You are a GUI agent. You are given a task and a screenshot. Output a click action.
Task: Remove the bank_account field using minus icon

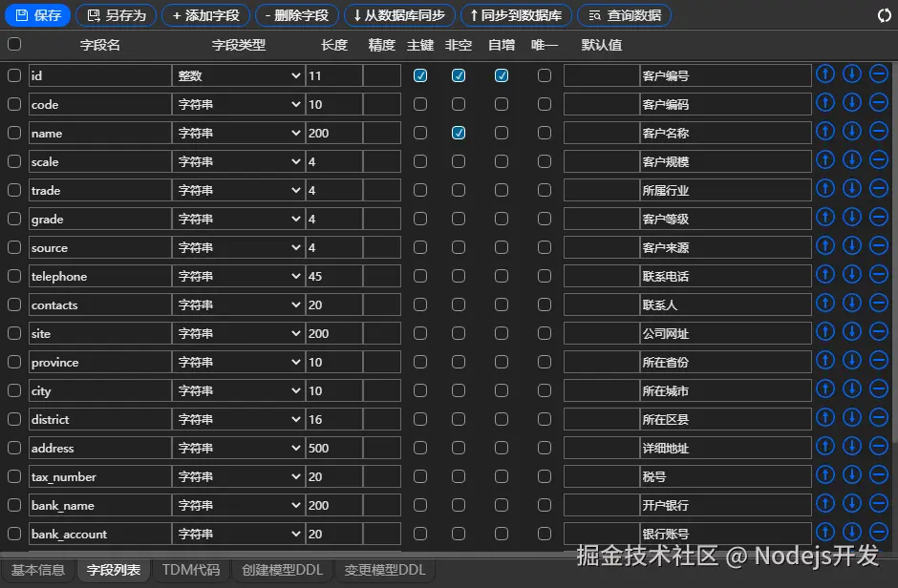(x=878, y=532)
